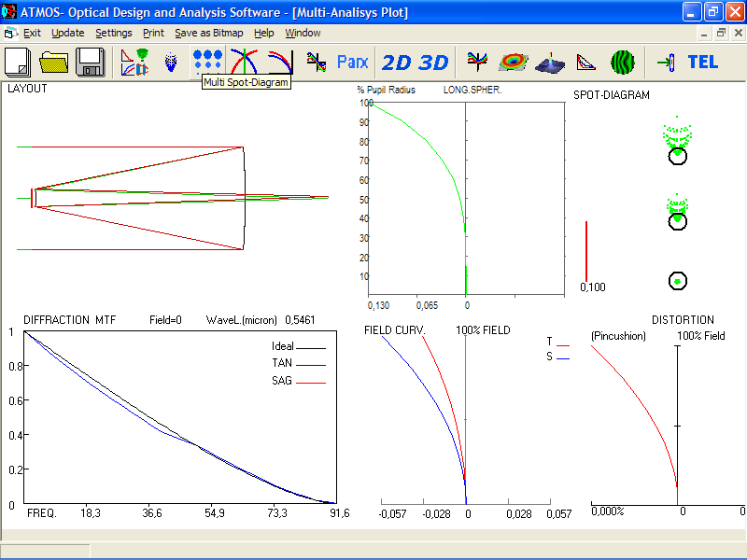Switch to the 3D layout view
747x560 pixels.
(x=432, y=63)
